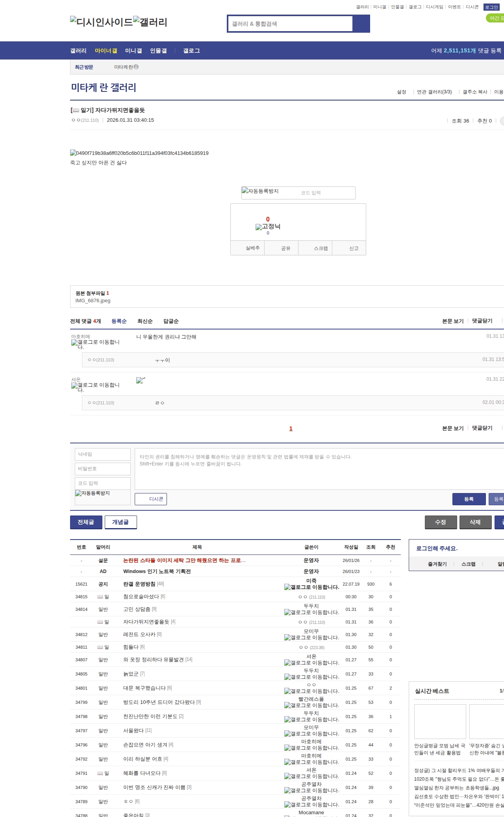
Task: Sort comments by 최신순
Action: tap(145, 321)
